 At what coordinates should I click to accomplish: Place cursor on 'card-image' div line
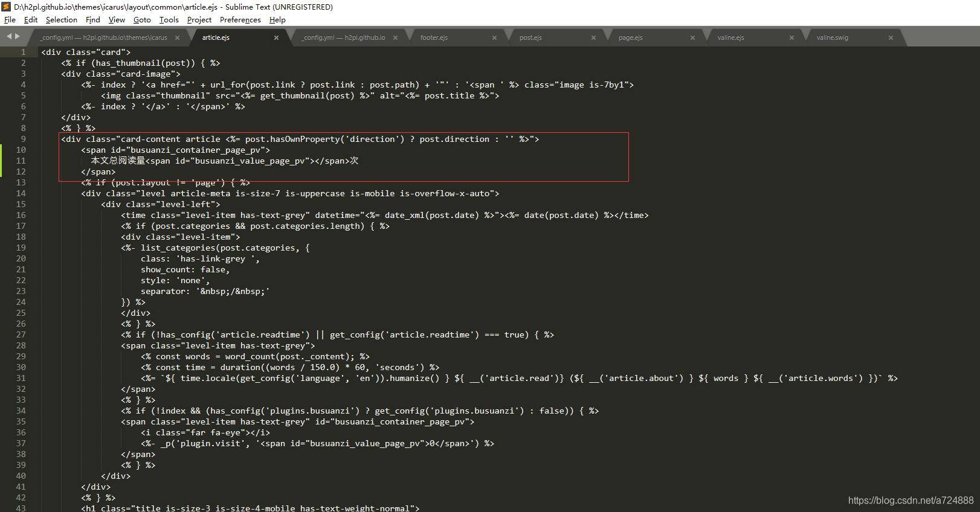(x=120, y=74)
